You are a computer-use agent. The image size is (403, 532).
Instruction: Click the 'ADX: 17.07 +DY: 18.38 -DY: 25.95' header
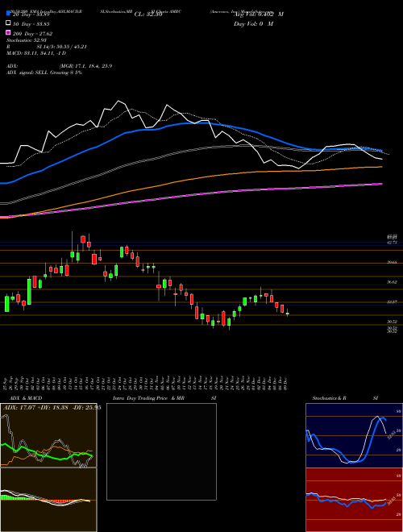tap(52, 408)
